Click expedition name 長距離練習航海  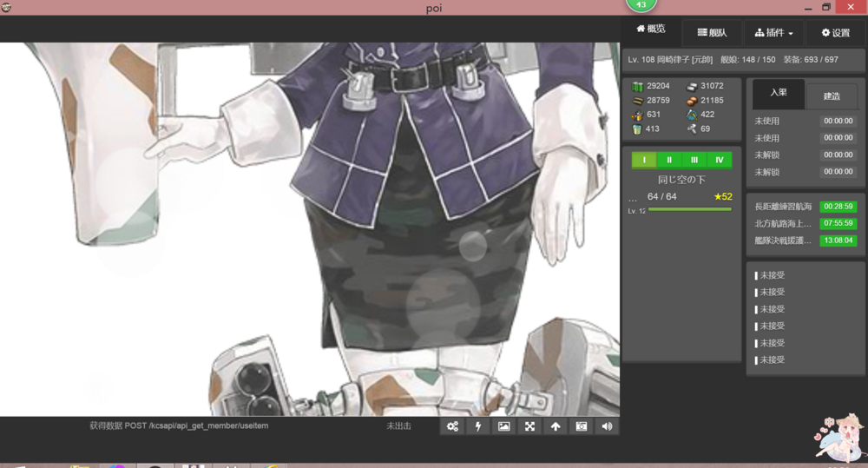[783, 207]
